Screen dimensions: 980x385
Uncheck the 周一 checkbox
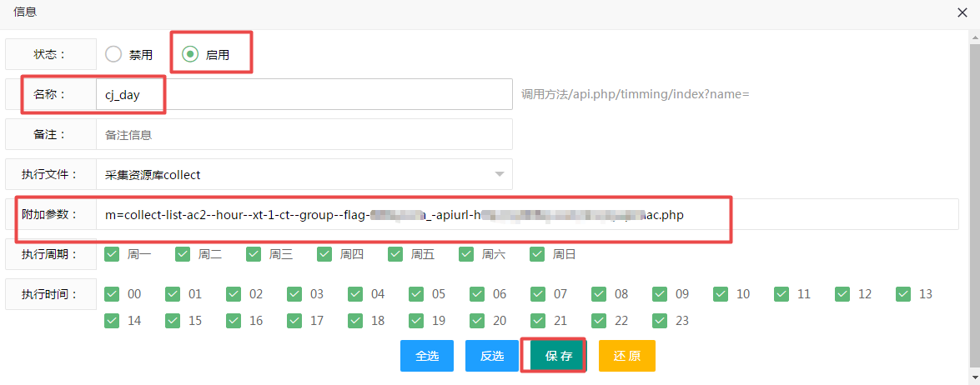113,254
